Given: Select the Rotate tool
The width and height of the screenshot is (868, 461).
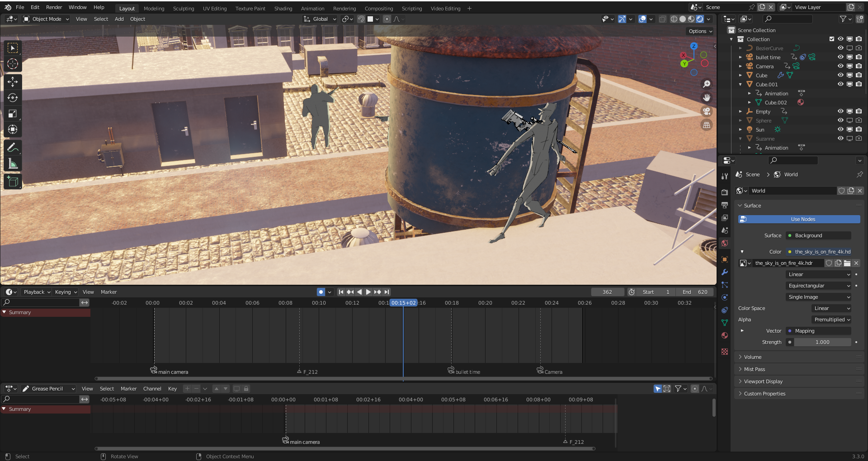Looking at the screenshot, I should (13, 98).
